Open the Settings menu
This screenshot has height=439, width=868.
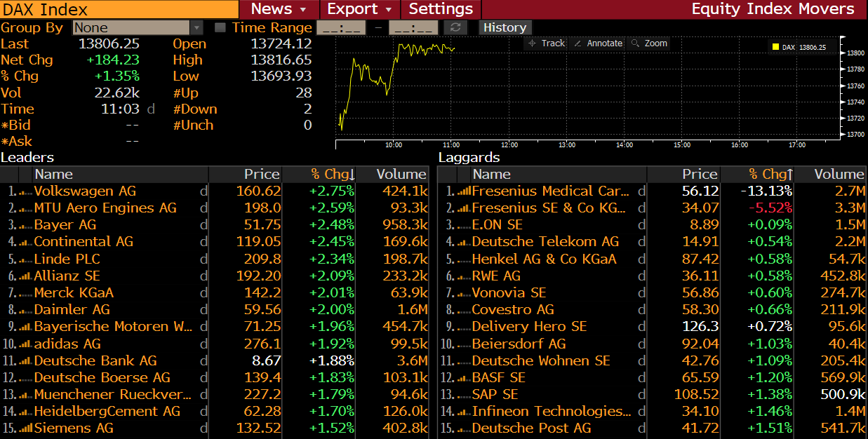[x=441, y=9]
